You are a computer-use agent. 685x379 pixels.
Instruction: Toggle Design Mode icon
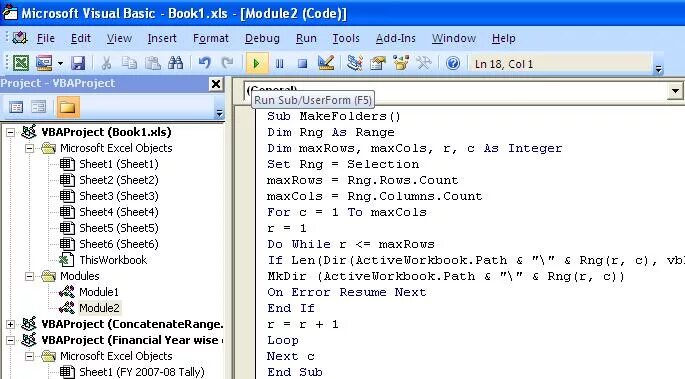326,63
